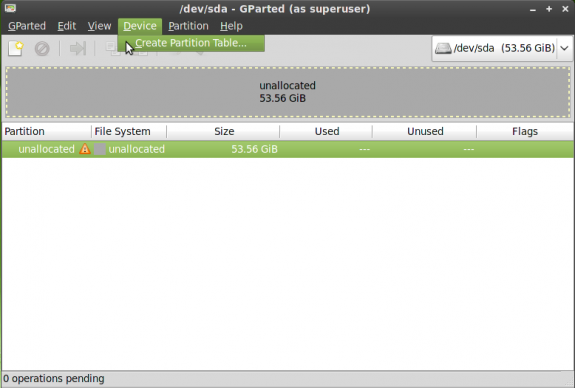575x388 pixels.
Task: Click the '0 operations pending' status text
Action: click(54, 378)
